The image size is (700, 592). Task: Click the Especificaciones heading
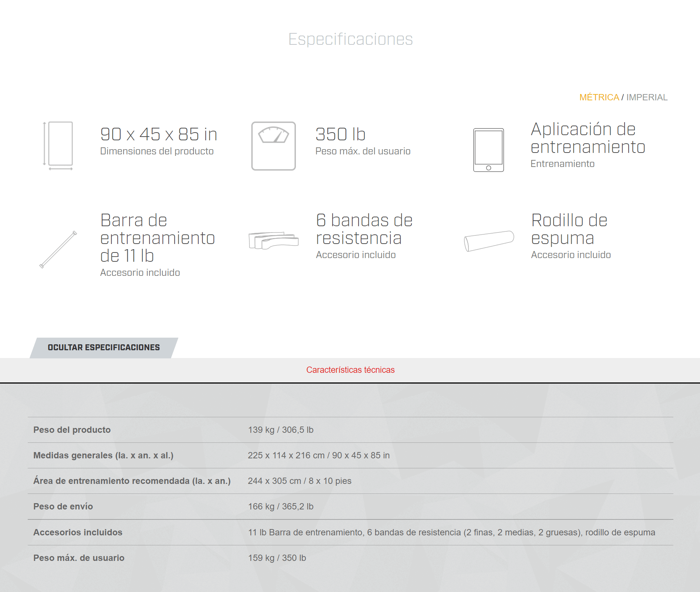350,39
